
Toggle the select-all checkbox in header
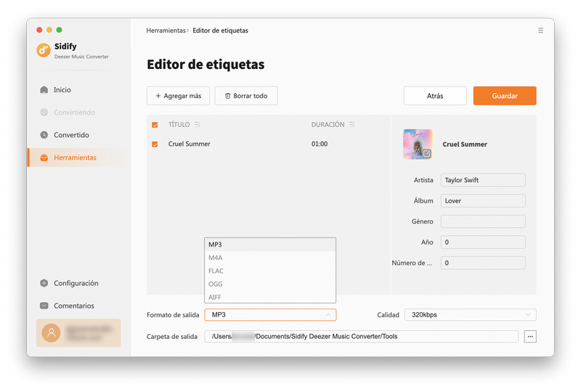click(155, 125)
